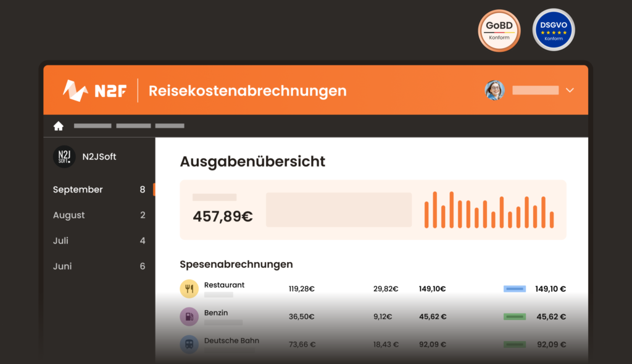This screenshot has height=364, width=632.
Task: Toggle the blue status bar on the Restaurant row
Action: point(514,288)
